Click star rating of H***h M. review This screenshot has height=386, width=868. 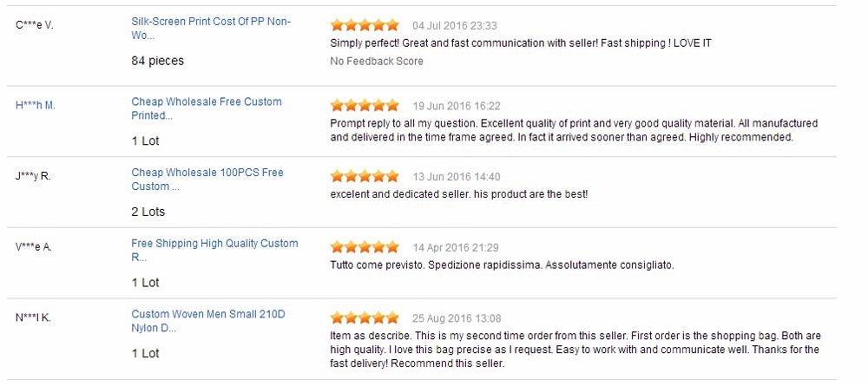(x=365, y=105)
